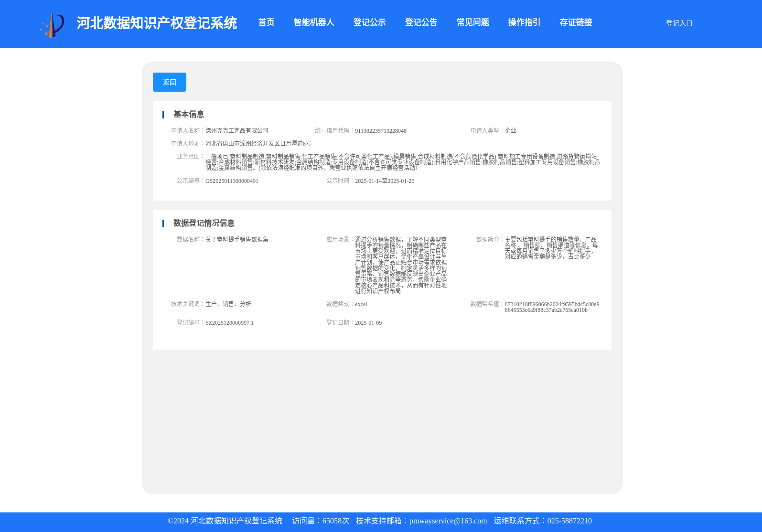Click data format value excel
The image size is (762, 532).
pos(361,304)
